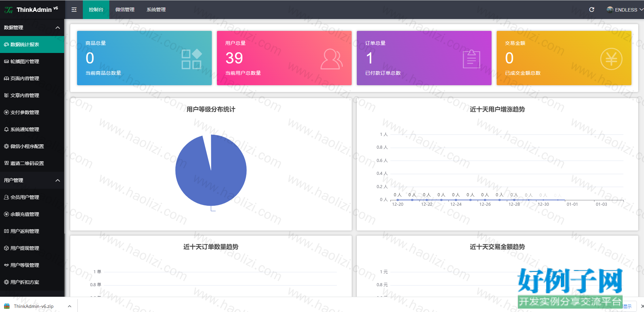Expand ThinkAdmin-v6.zip download options chevron
644x312 pixels.
[x=70, y=306]
